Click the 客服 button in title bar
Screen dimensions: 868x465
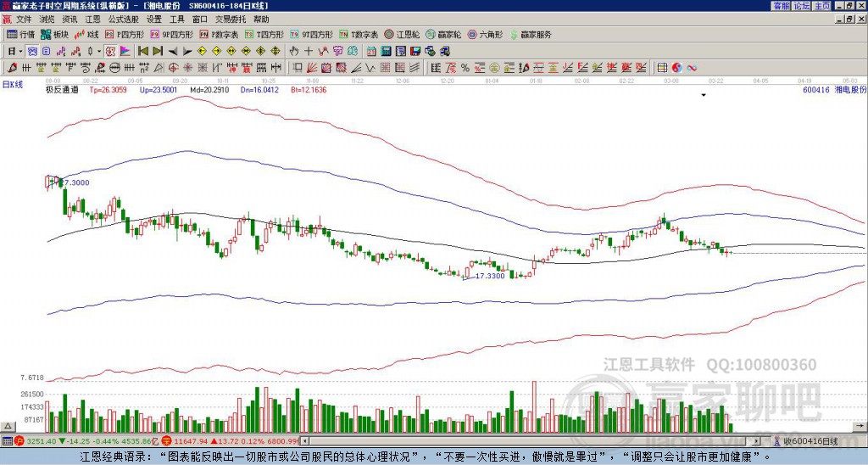coord(781,6)
